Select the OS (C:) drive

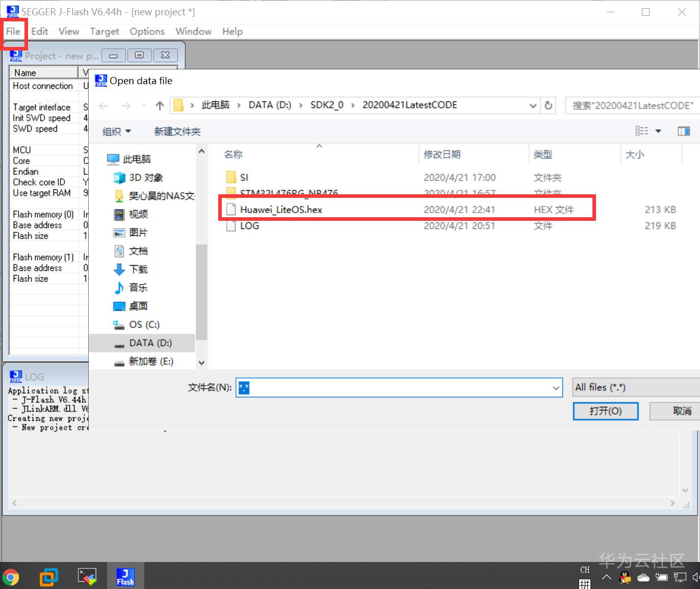click(x=137, y=324)
